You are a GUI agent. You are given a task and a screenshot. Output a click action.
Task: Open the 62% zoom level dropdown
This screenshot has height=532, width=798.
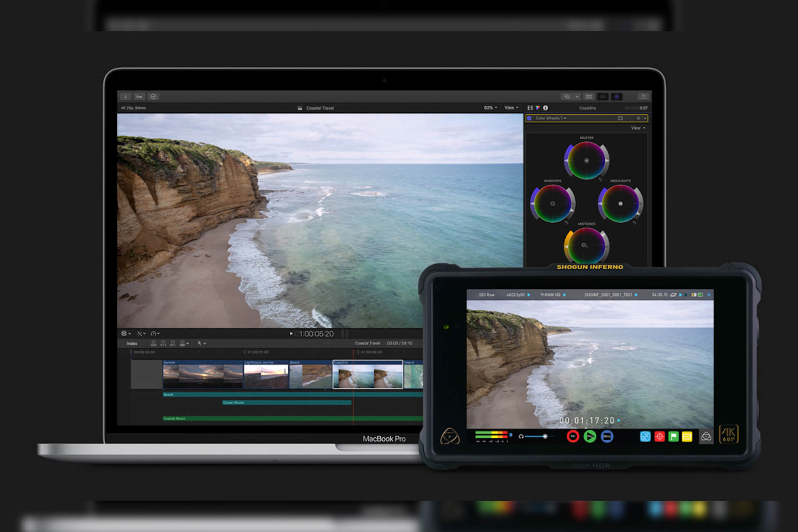[490, 108]
